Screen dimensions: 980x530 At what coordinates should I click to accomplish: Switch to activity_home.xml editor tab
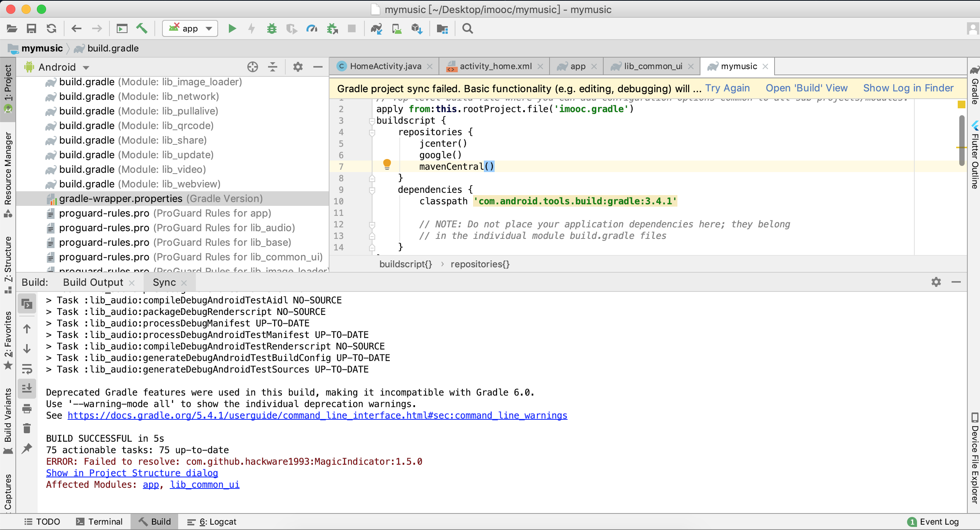point(495,66)
